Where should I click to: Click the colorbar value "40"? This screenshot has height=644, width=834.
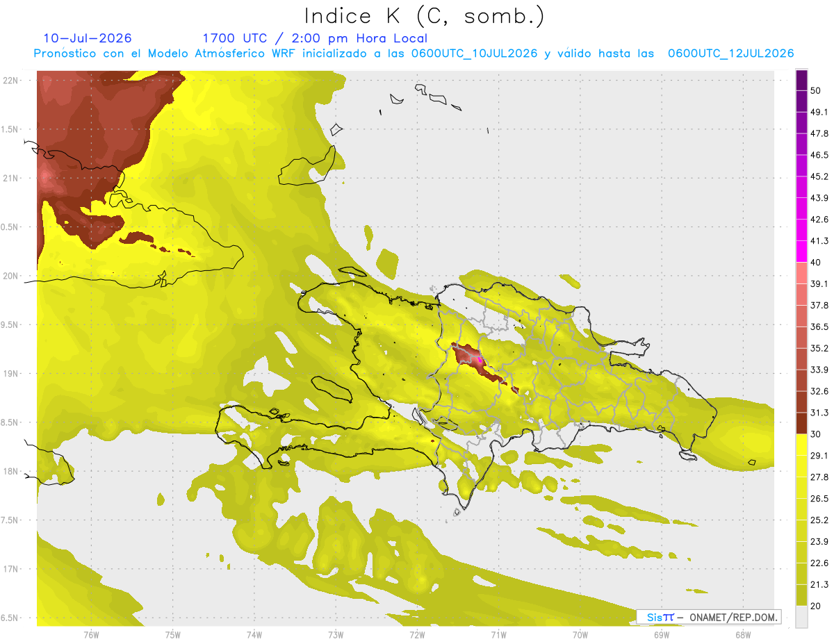point(816,263)
